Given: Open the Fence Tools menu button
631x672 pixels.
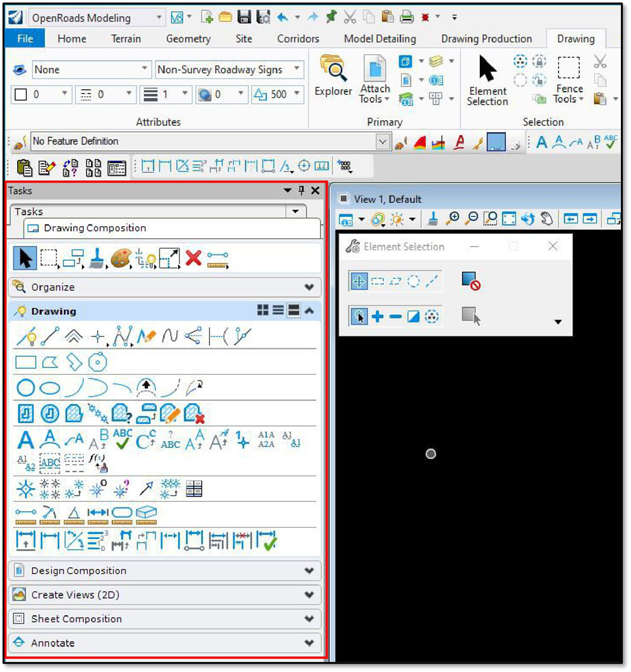Looking at the screenshot, I should (x=569, y=80).
